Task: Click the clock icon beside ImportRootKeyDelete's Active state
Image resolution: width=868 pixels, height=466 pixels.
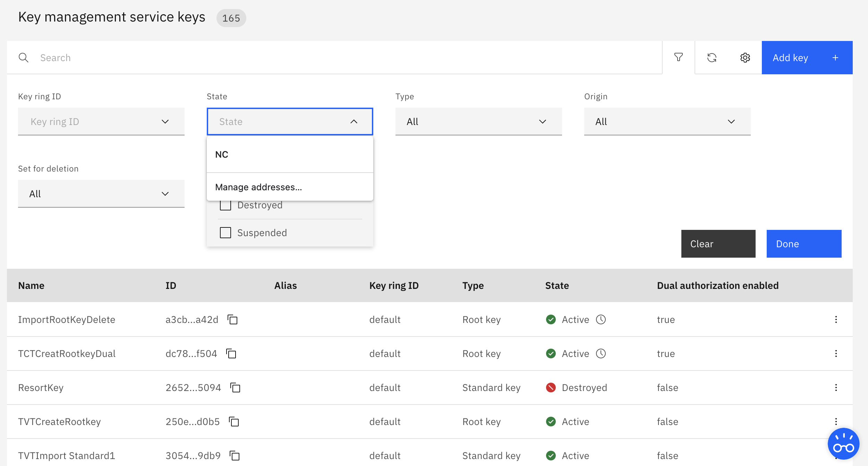Action: pos(602,319)
